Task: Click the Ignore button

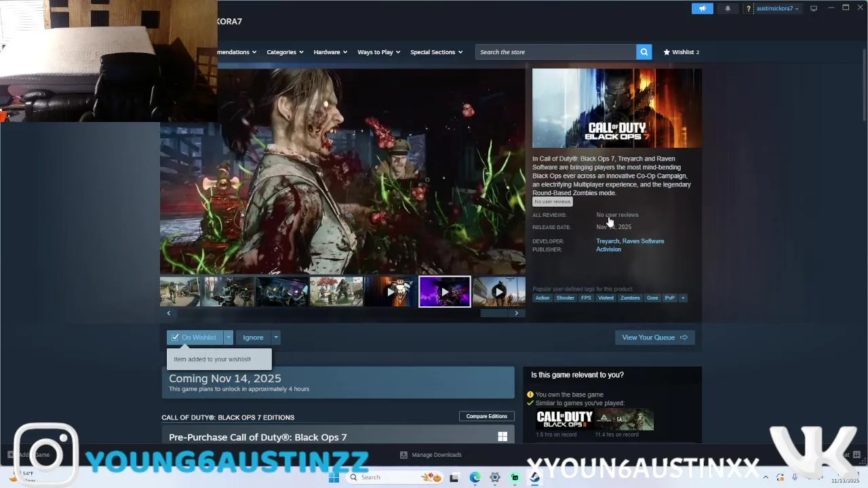Action: pyautogui.click(x=253, y=338)
